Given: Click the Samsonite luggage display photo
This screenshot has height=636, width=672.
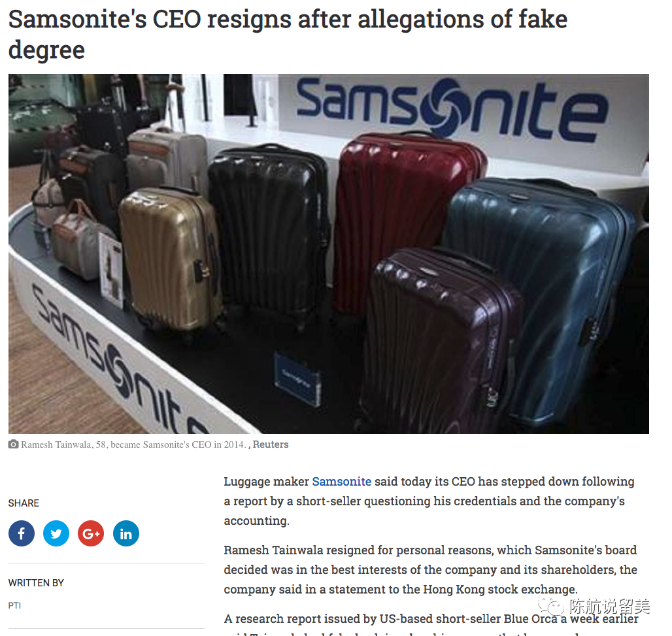Looking at the screenshot, I should (329, 254).
